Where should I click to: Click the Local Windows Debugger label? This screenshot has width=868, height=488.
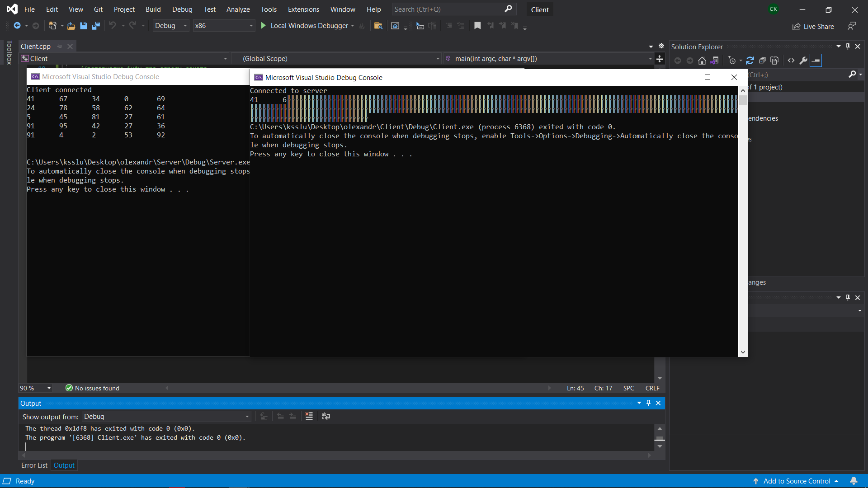pos(309,26)
